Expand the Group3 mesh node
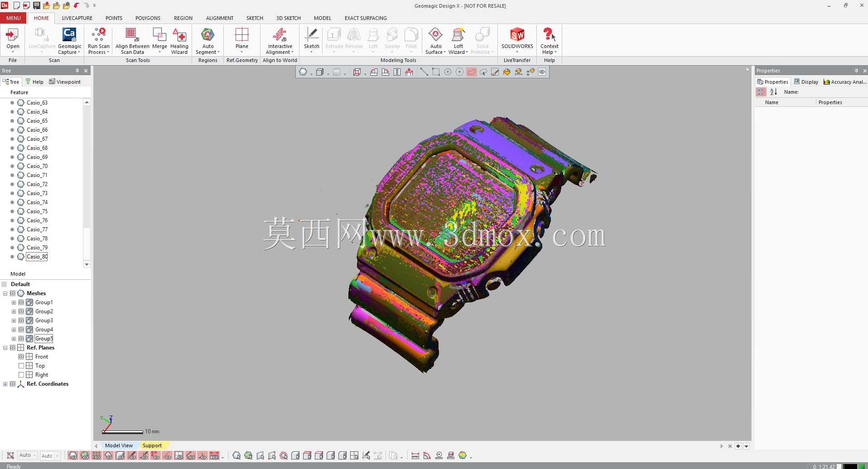Screen dimensions: 868x469 pyautogui.click(x=14, y=321)
